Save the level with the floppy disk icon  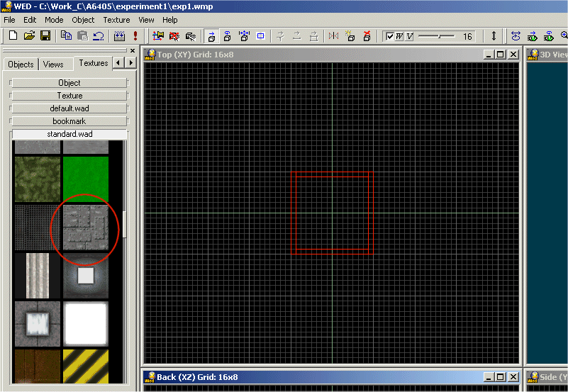(45, 35)
